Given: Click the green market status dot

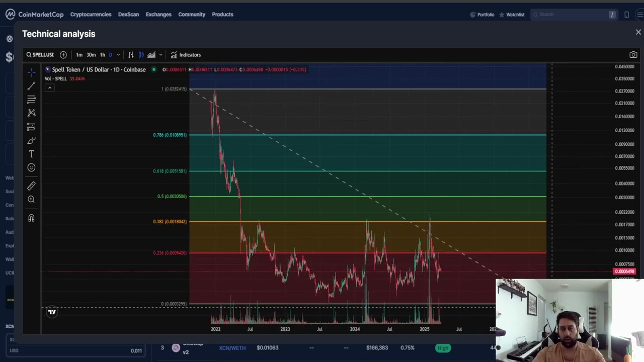Looking at the screenshot, I should 154,69.
